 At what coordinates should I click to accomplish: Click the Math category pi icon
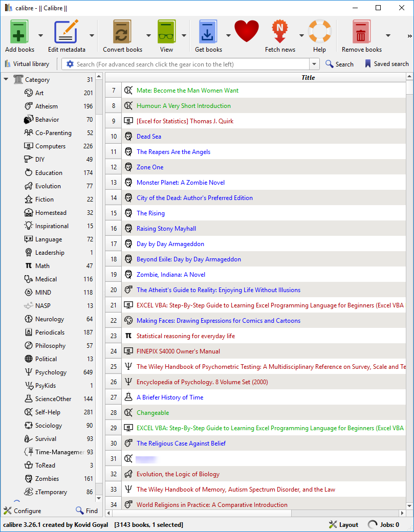(29, 265)
